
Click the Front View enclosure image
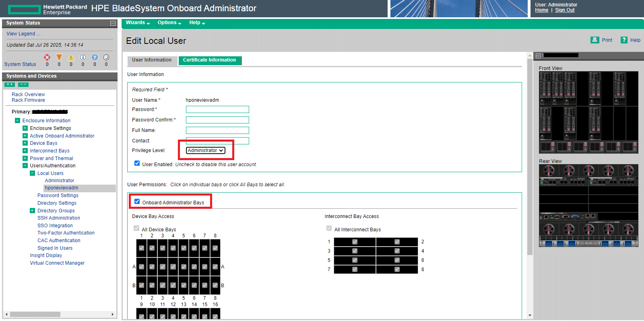click(588, 112)
